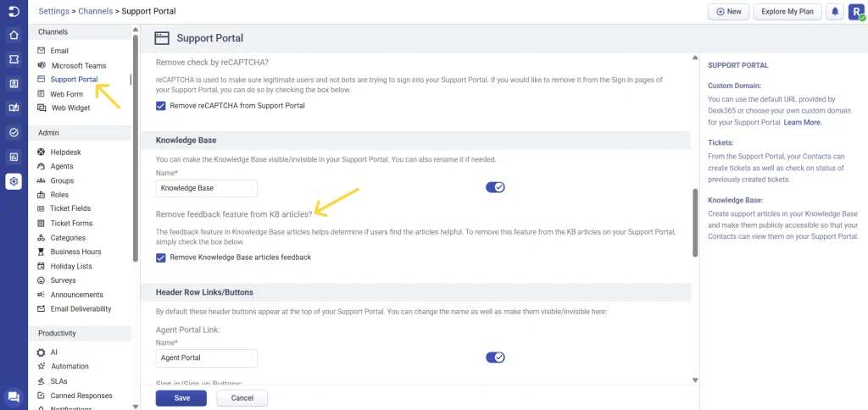
Task: Toggle Knowledge Base visibility switch
Action: (x=495, y=187)
